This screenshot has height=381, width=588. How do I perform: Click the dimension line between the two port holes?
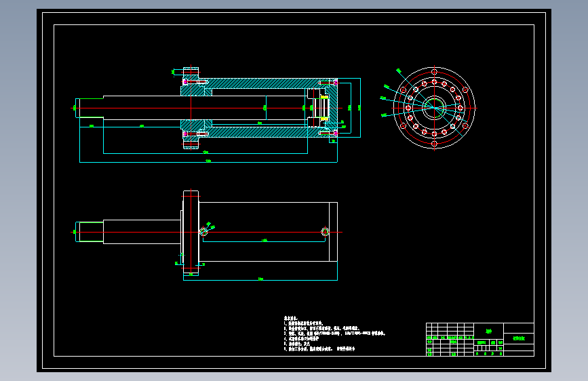tap(264, 241)
